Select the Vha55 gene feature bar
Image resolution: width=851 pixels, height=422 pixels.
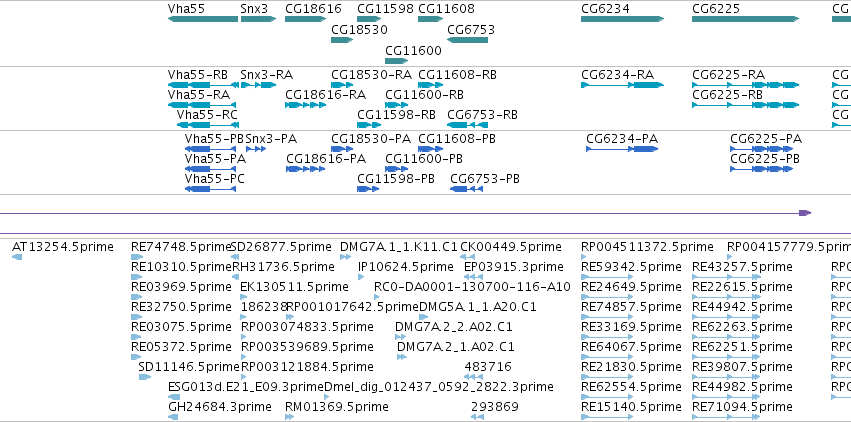coord(203,19)
